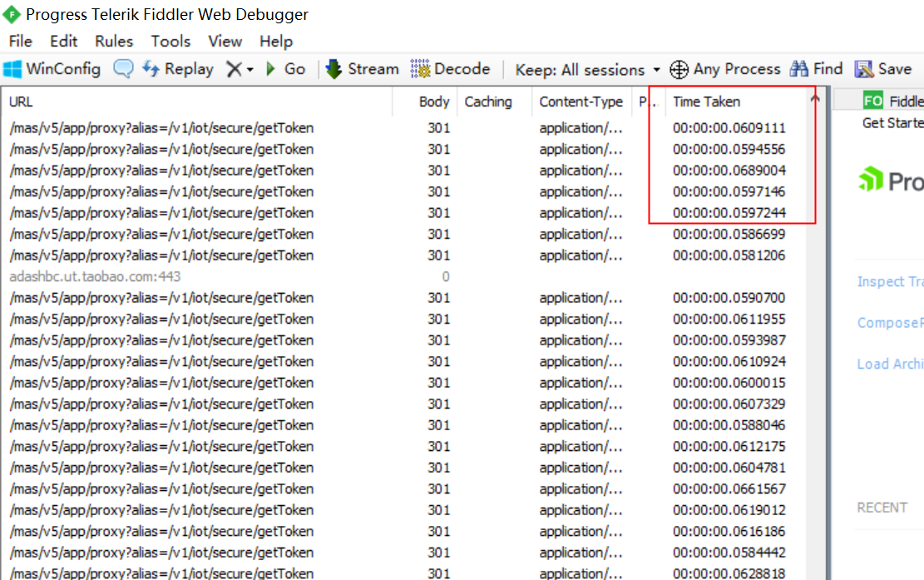Select session with time 00:00:00.0689004
Image resolution: width=924 pixels, height=580 pixels.
click(403, 171)
